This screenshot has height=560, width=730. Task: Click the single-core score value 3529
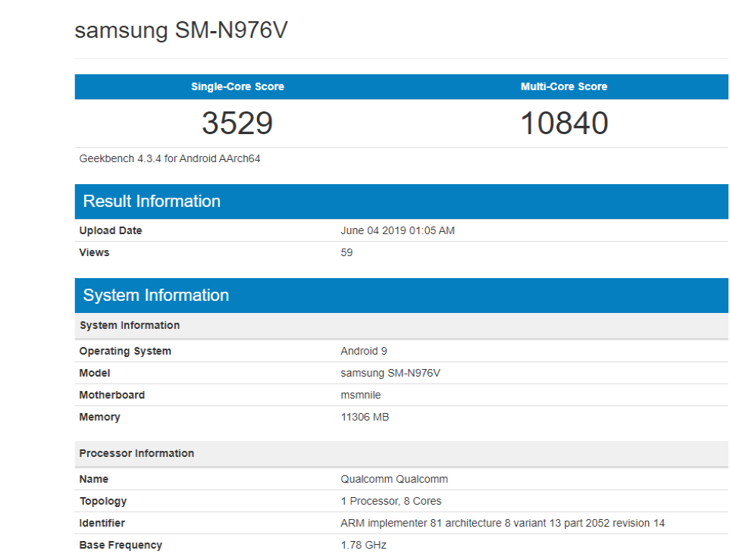point(237,124)
